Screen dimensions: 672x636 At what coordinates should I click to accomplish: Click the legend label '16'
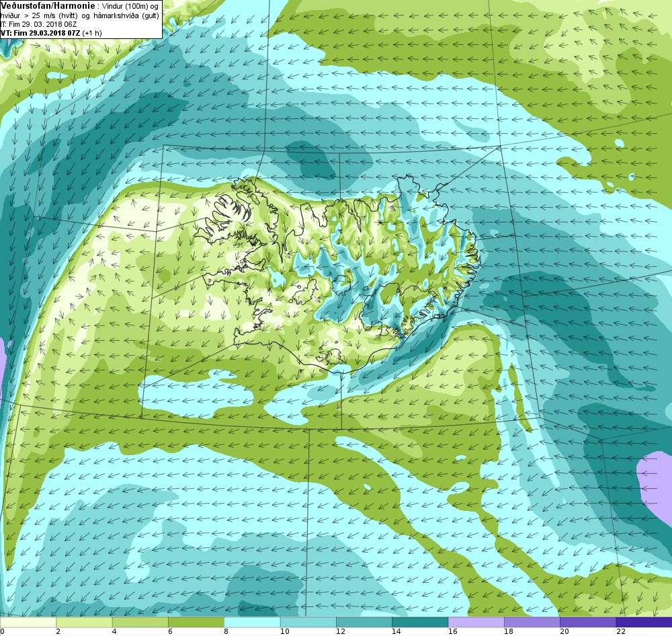pyautogui.click(x=452, y=631)
